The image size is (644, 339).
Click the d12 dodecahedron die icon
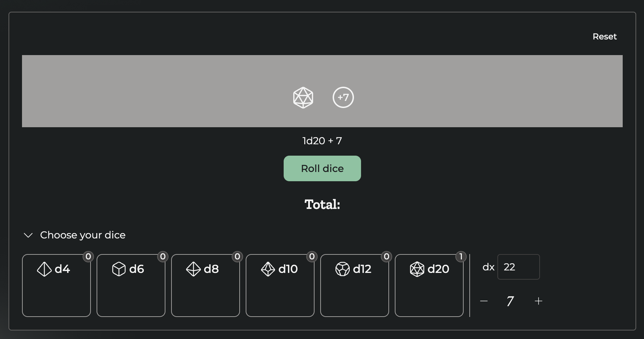coord(342,269)
